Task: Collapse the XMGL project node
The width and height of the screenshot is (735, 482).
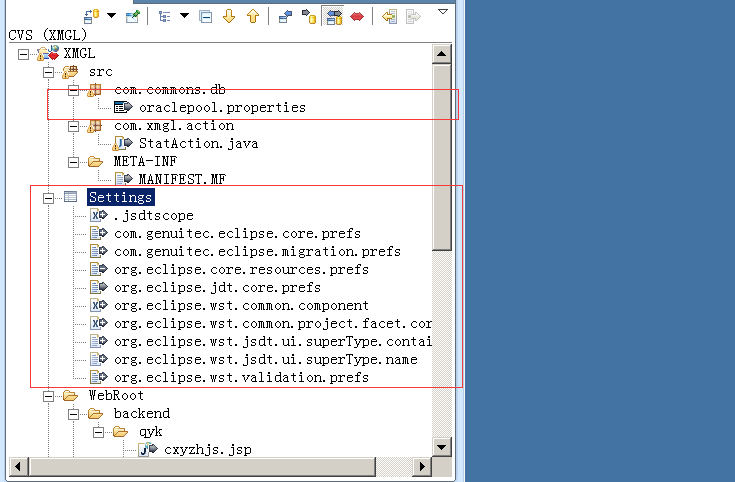Action: pos(23,54)
